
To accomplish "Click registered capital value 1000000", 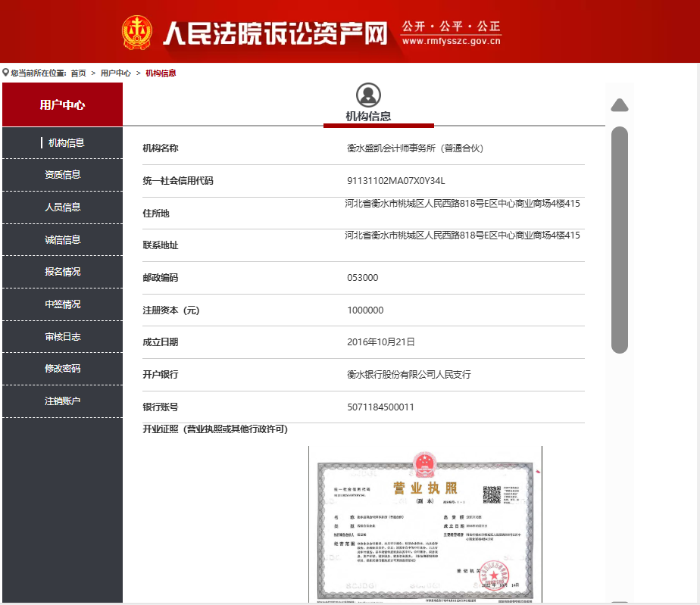I will (x=365, y=310).
